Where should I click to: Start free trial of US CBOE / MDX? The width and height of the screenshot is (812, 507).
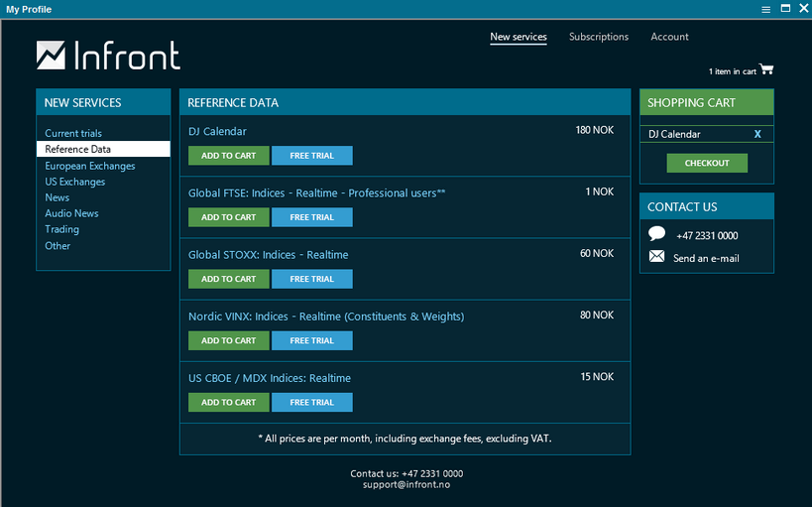click(x=311, y=402)
